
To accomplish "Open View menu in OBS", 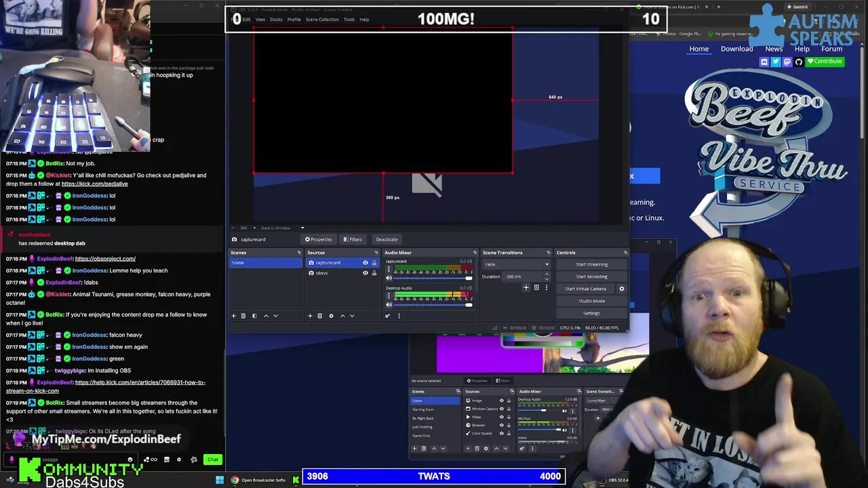I will coord(260,20).
